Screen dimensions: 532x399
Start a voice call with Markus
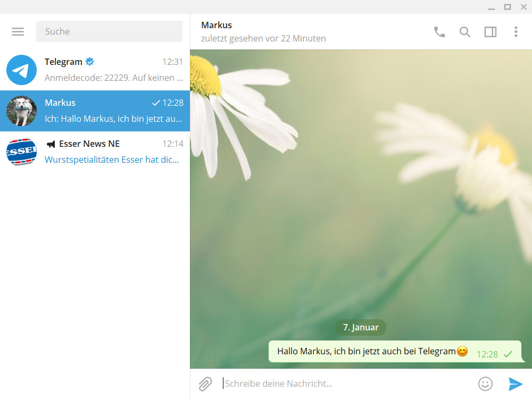(439, 31)
